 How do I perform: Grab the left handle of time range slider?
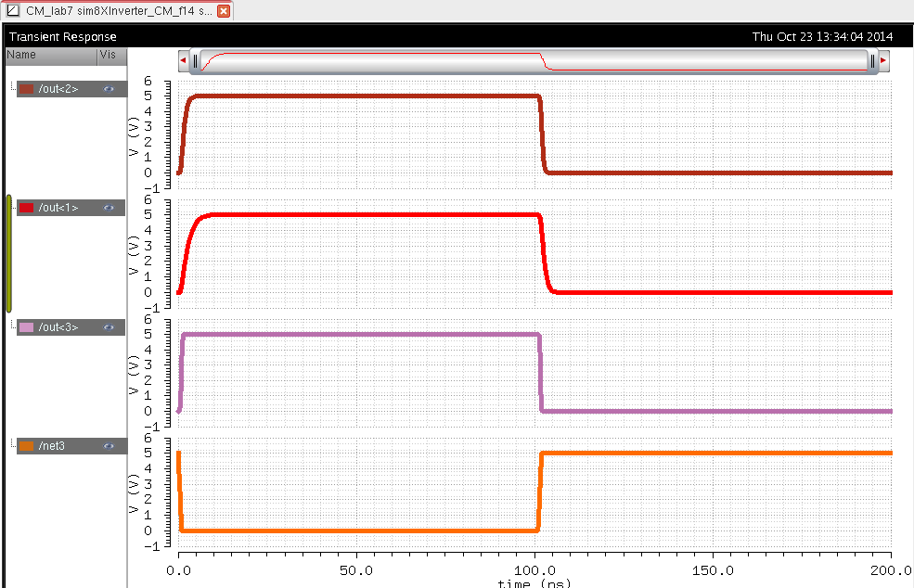(x=195, y=60)
